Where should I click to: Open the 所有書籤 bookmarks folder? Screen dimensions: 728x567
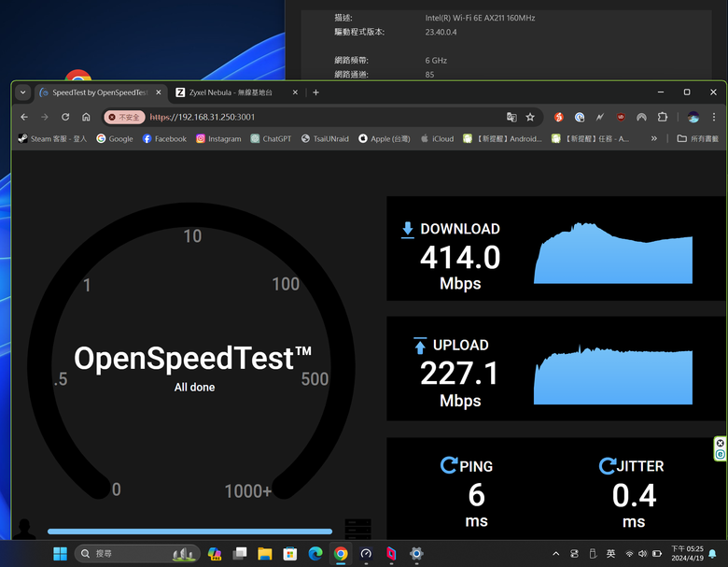click(x=697, y=138)
